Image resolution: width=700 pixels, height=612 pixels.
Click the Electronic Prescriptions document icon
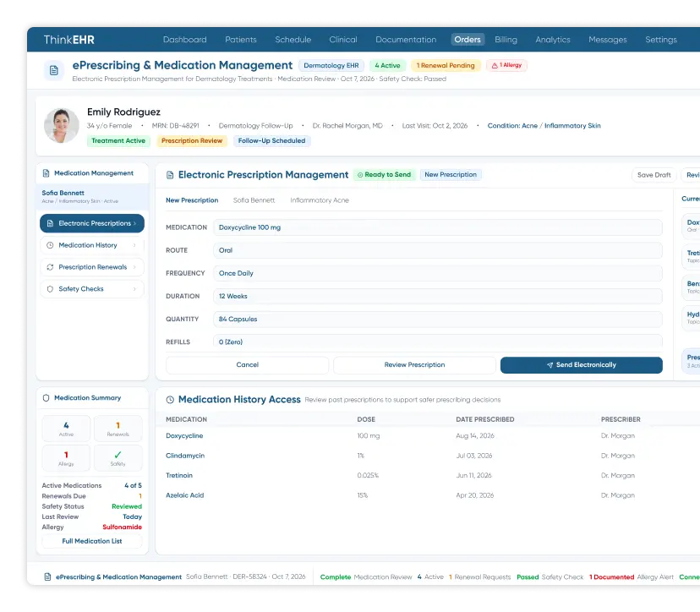(x=50, y=223)
